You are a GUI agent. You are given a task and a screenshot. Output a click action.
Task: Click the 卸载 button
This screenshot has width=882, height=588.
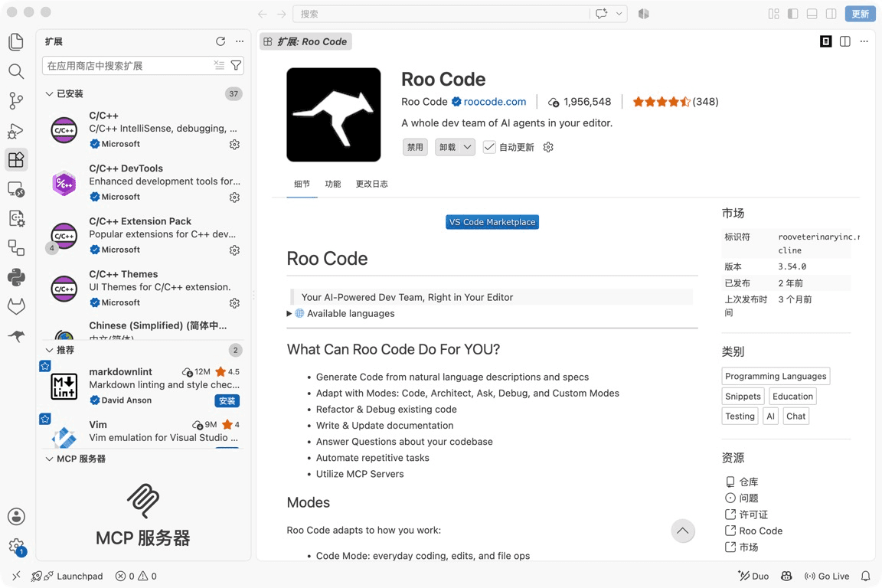point(448,147)
